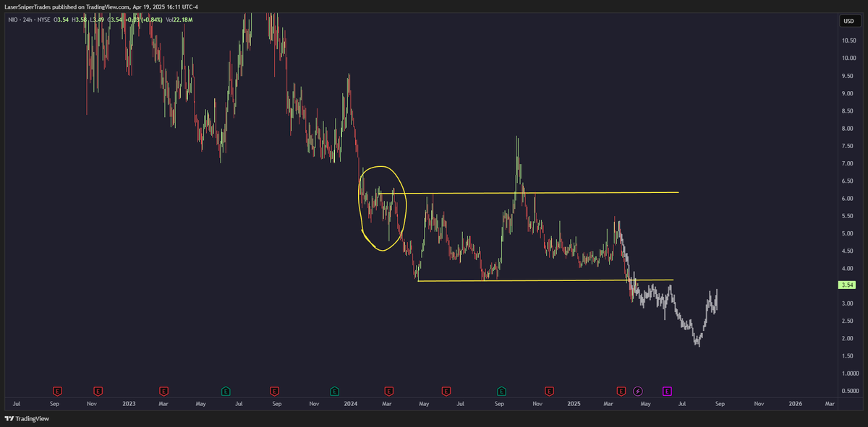The height and width of the screenshot is (427, 868).
Task: Click the 2023 time axis label
Action: pos(129,405)
